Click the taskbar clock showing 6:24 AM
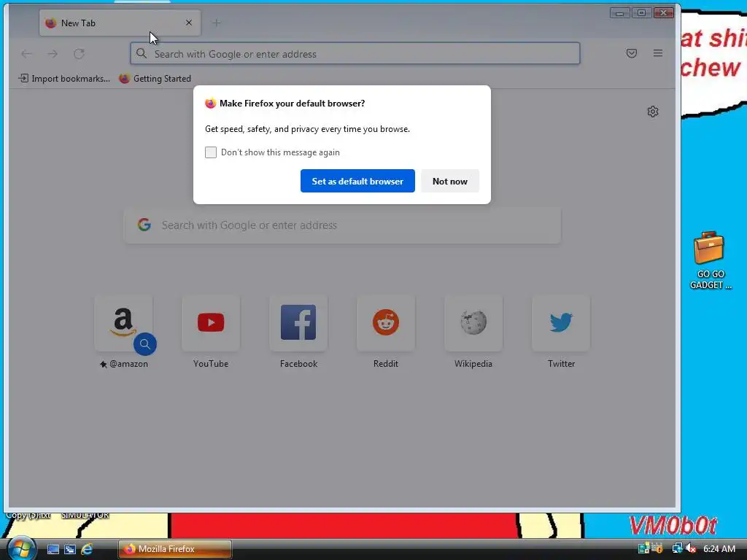 719,548
